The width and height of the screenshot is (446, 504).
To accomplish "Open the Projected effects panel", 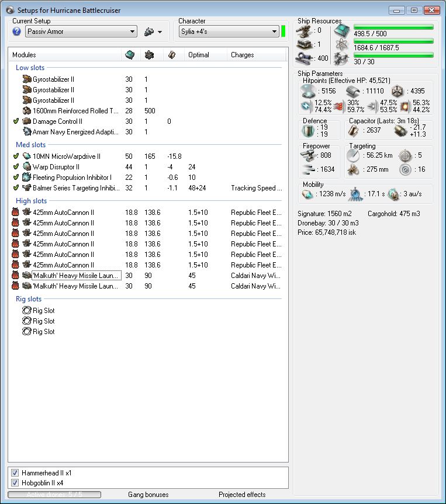I will [242, 494].
